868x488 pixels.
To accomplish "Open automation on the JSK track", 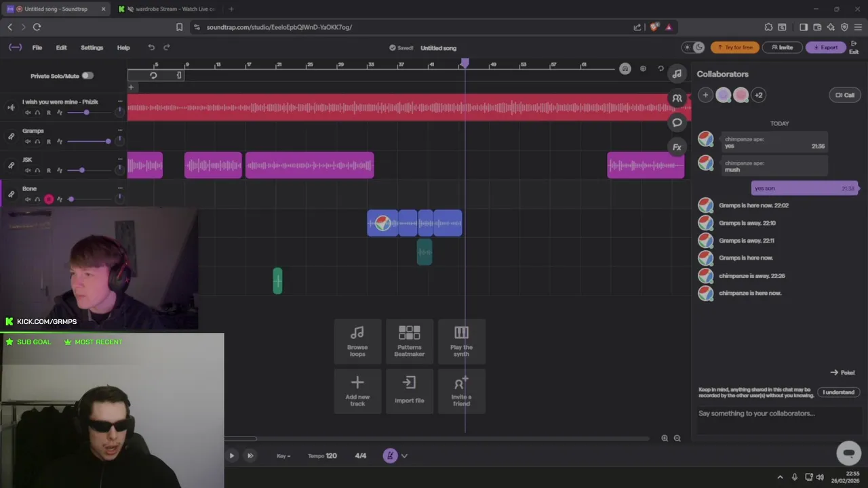I will [x=60, y=171].
